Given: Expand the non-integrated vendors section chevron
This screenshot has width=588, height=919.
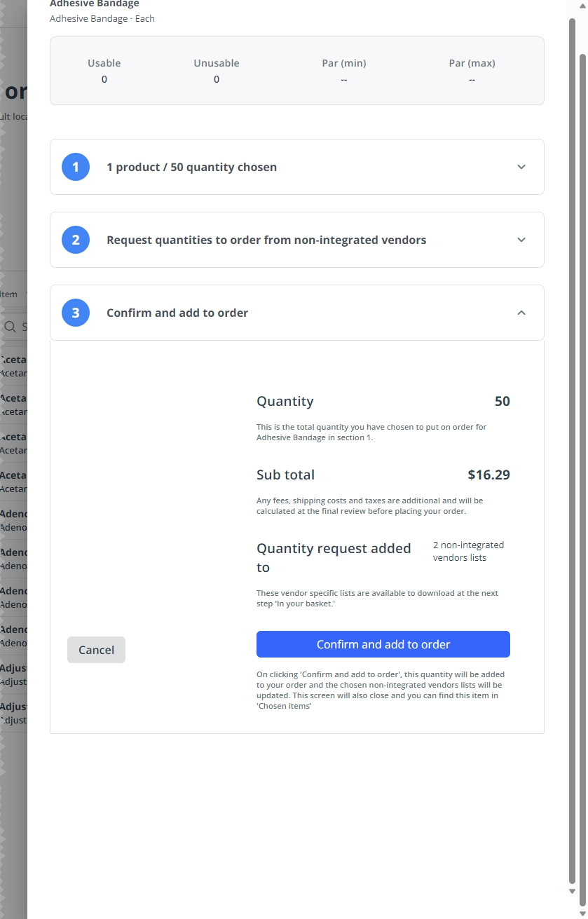Looking at the screenshot, I should [521, 240].
